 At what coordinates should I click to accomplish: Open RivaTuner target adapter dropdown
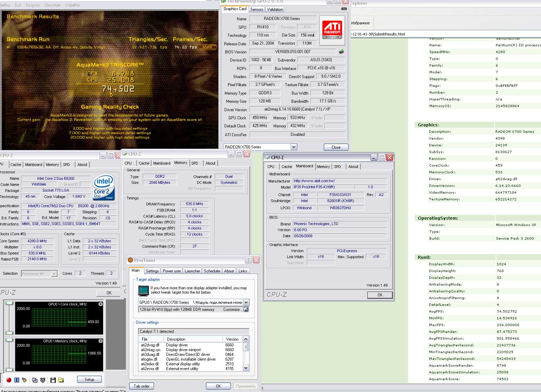pos(246,302)
